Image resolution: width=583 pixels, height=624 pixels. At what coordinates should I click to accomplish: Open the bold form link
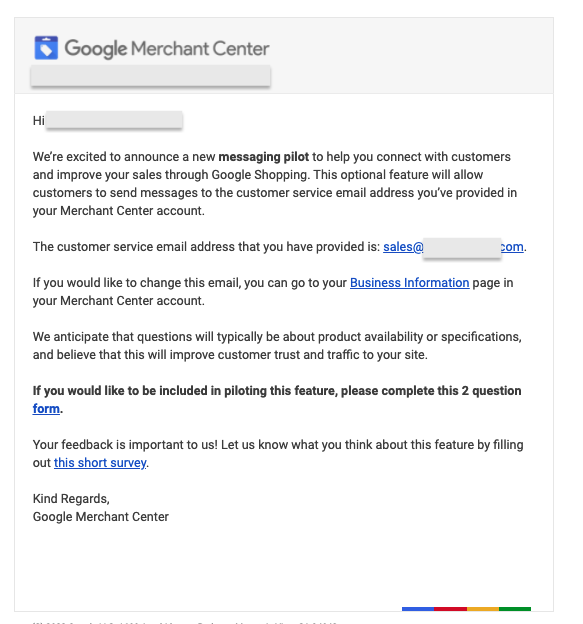pyautogui.click(x=46, y=408)
